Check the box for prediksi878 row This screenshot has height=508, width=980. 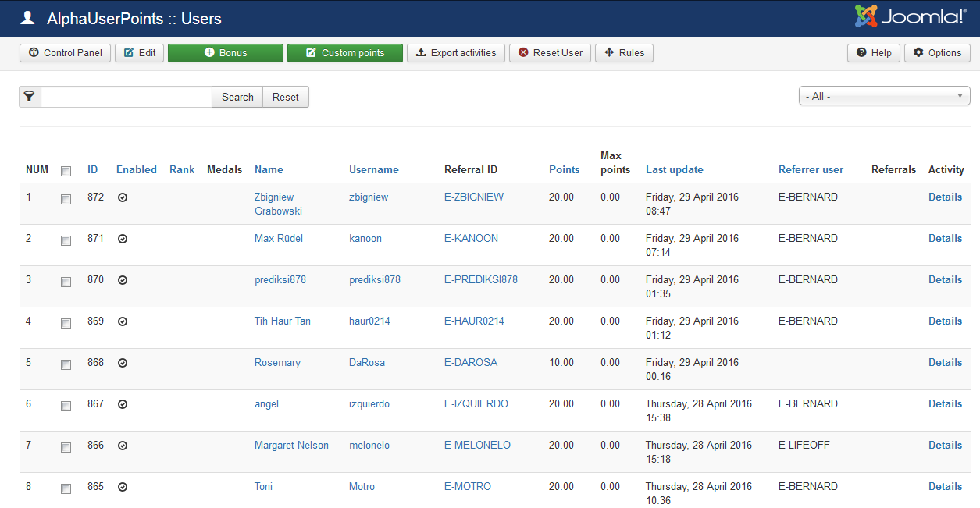point(66,282)
